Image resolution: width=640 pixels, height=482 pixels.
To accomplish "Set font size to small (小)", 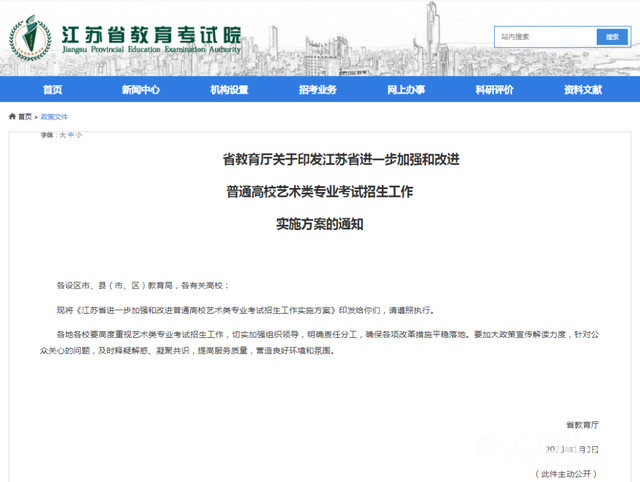I will click(79, 134).
